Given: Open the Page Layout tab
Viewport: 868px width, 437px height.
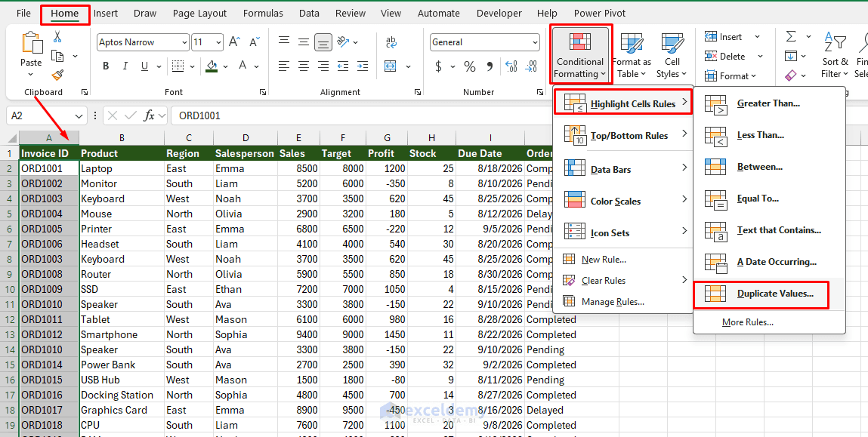Looking at the screenshot, I should tap(200, 14).
